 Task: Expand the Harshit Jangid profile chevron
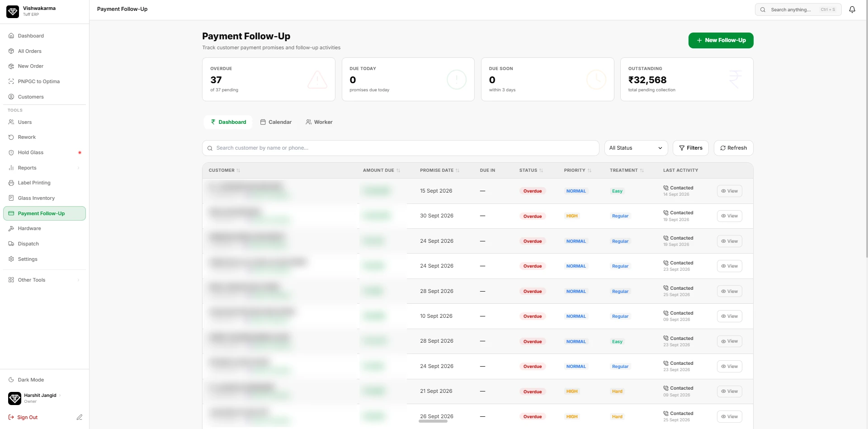click(60, 395)
